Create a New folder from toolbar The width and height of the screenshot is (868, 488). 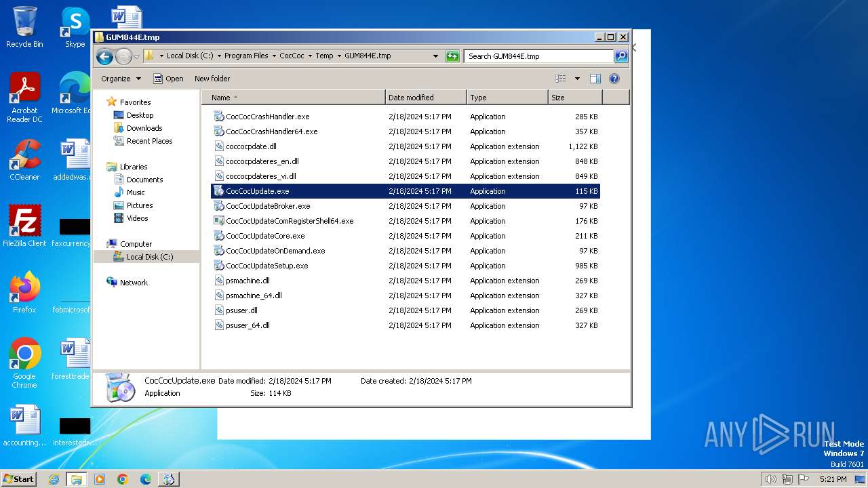tap(212, 79)
